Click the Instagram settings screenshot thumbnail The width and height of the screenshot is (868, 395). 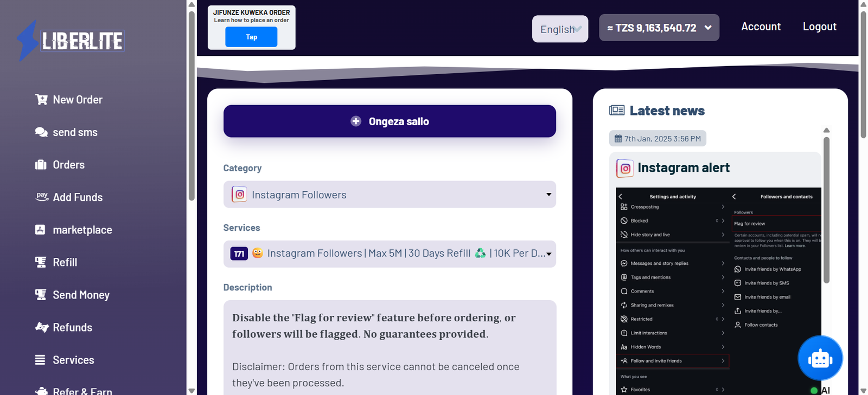(x=718, y=291)
